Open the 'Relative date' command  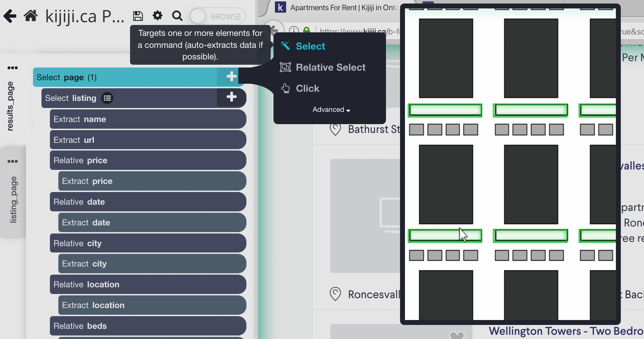(x=148, y=202)
